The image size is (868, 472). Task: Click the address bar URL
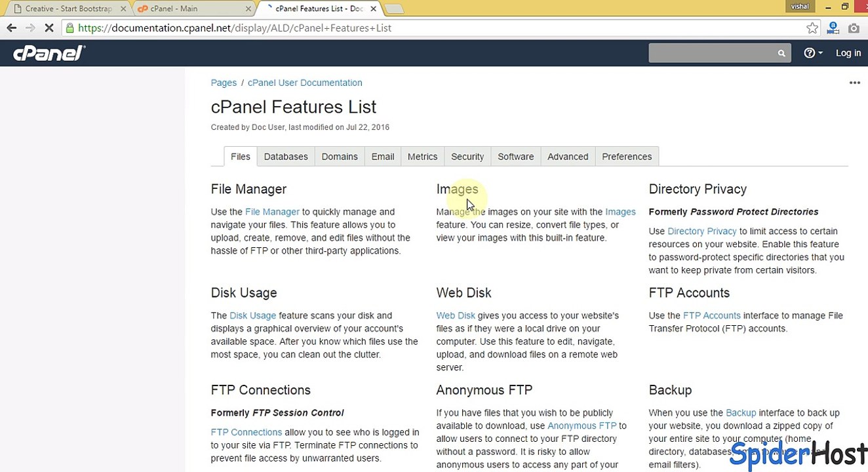(x=234, y=28)
